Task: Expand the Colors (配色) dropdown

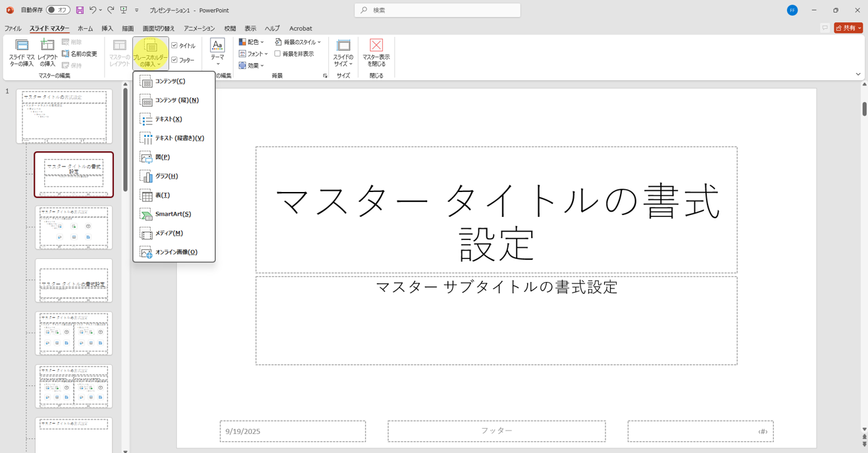Action: click(x=251, y=42)
